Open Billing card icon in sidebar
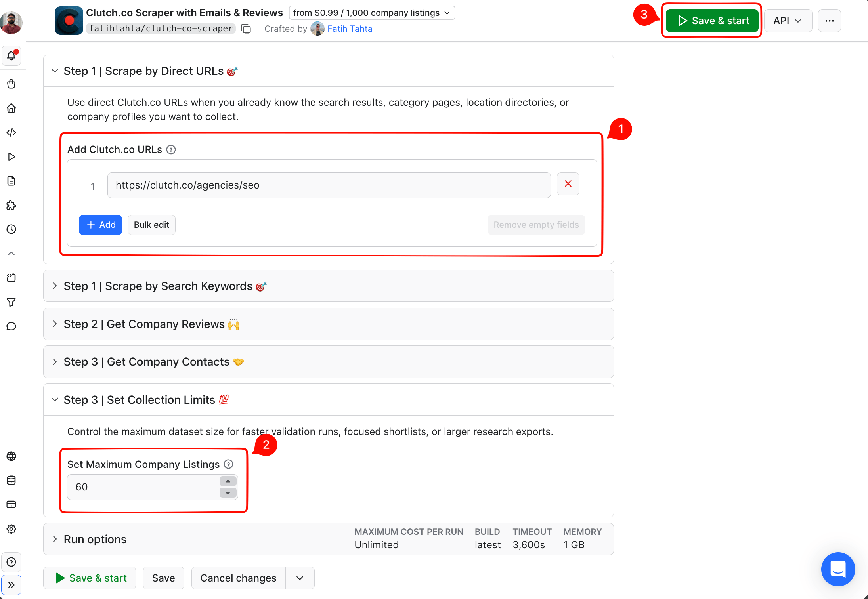The width and height of the screenshot is (868, 599). 11,505
